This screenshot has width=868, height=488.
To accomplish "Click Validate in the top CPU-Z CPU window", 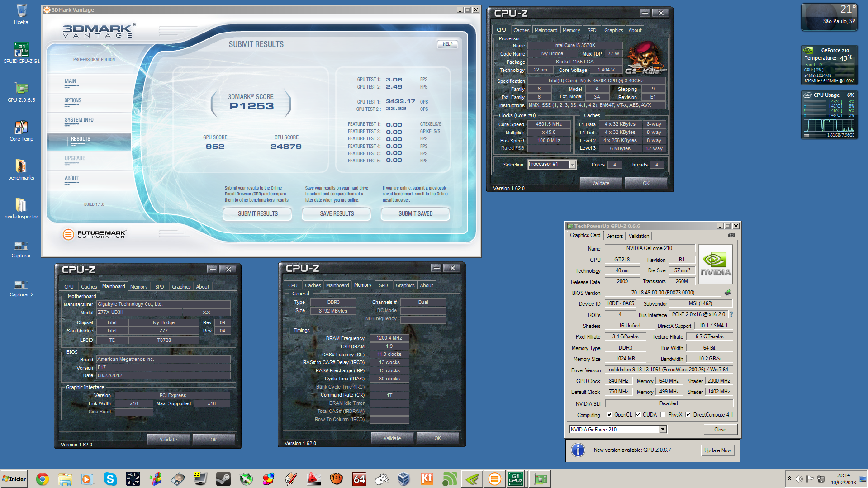I will click(x=601, y=183).
